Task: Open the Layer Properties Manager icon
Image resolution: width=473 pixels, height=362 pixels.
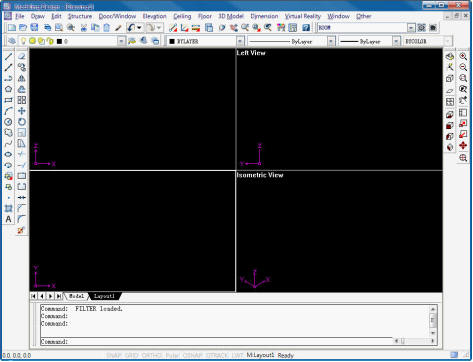Action: click(x=12, y=41)
